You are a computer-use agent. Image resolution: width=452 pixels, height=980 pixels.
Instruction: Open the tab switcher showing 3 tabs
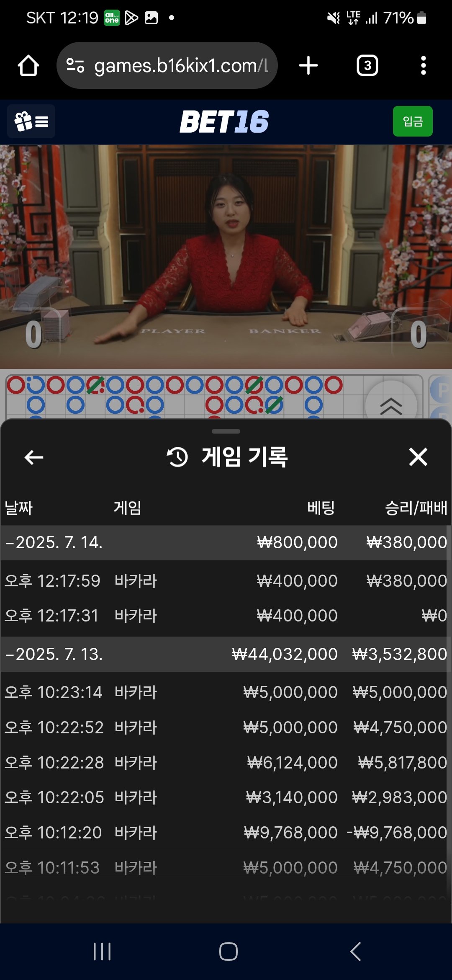coord(367,65)
